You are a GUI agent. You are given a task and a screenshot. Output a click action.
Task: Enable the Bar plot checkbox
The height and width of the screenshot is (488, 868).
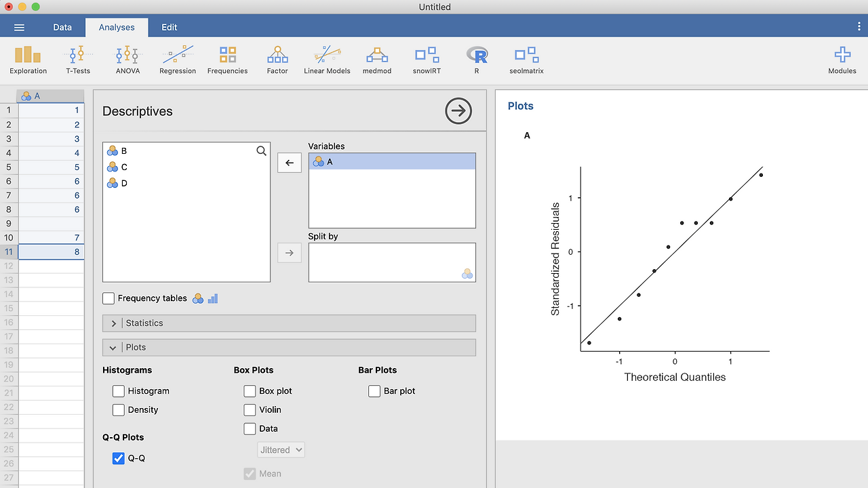coord(374,391)
